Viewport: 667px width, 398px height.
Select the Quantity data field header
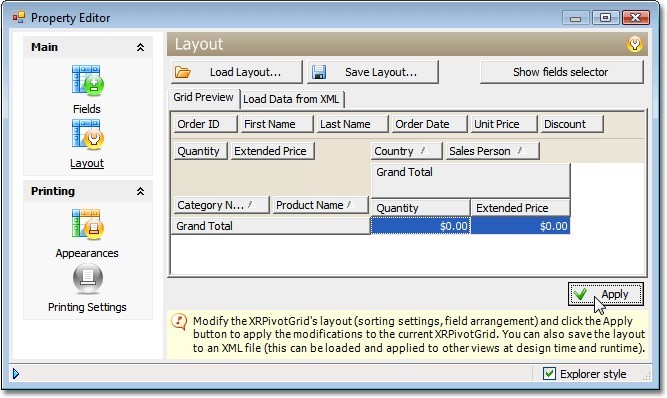coord(201,151)
